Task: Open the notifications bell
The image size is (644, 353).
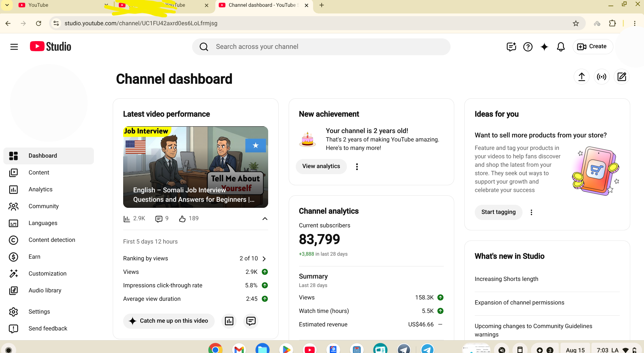Action: 561,47
